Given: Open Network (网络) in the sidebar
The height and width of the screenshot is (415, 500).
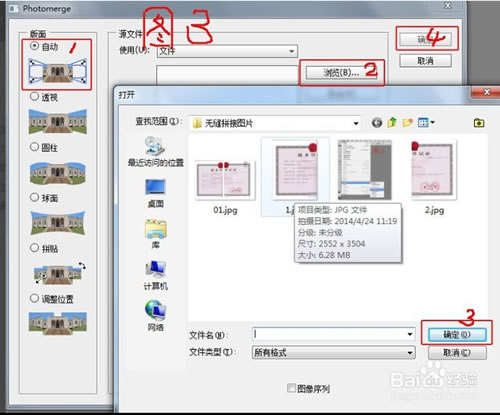Looking at the screenshot, I should pyautogui.click(x=156, y=316).
